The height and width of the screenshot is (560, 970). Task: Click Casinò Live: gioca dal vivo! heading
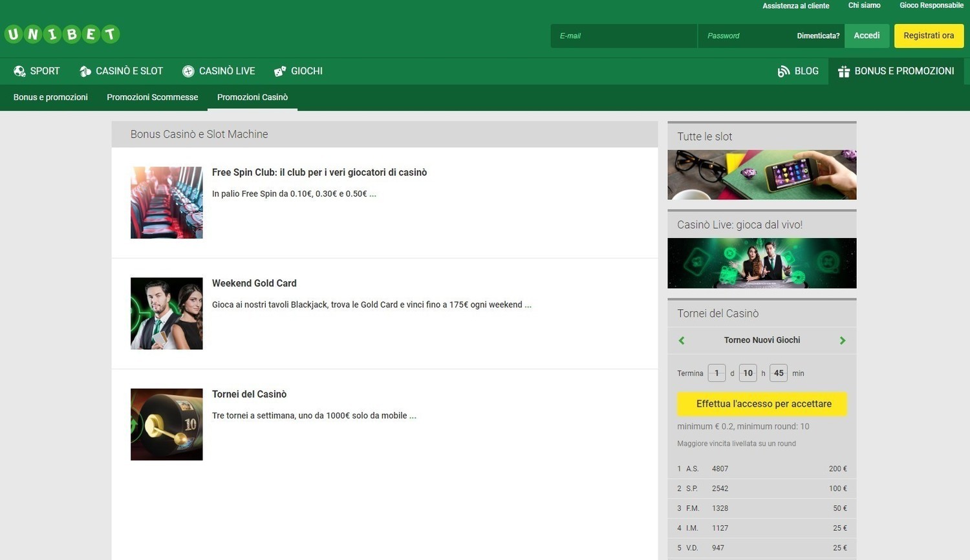click(740, 225)
